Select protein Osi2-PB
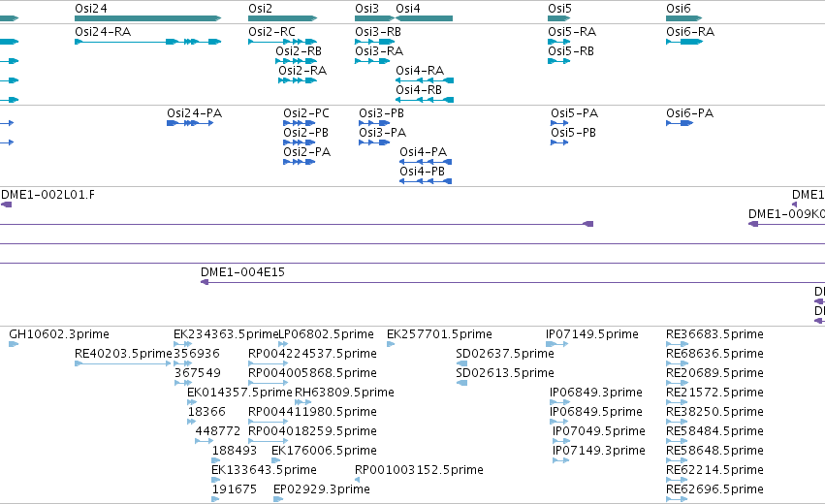Viewport: 825px width, 504px height. [299, 142]
